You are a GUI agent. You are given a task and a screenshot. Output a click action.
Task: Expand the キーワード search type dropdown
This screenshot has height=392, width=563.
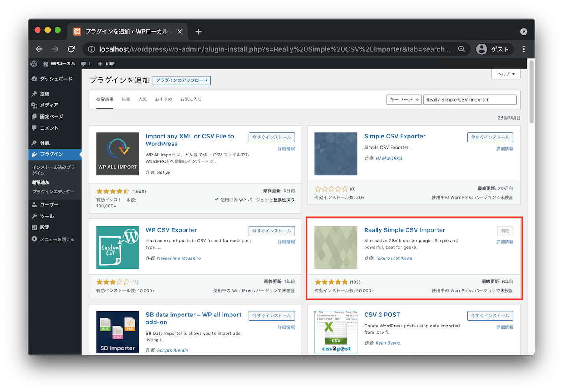coord(404,100)
